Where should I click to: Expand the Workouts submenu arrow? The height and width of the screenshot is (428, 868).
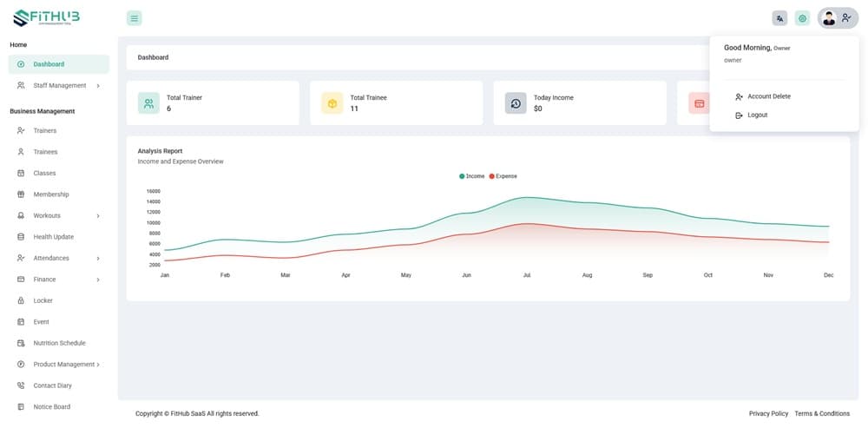[97, 215]
